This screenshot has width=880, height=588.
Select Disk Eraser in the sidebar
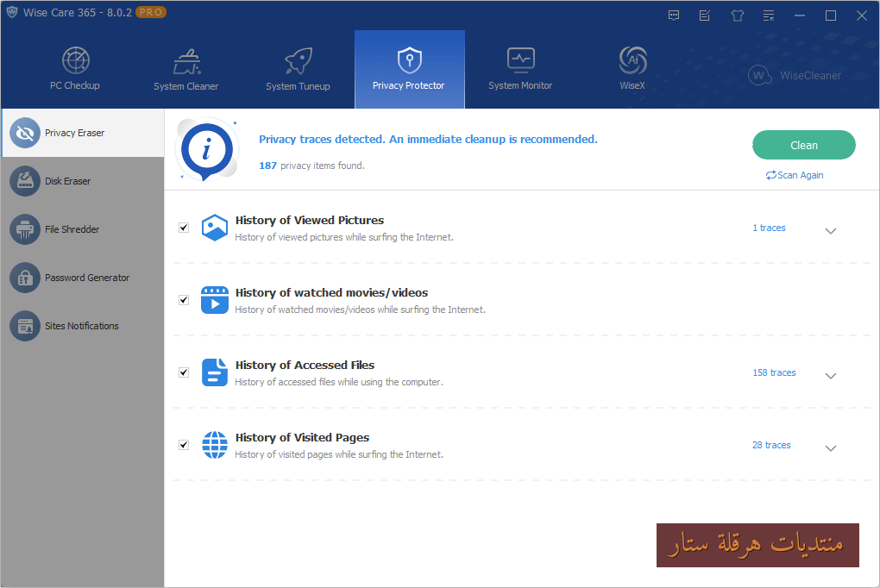[x=67, y=181]
